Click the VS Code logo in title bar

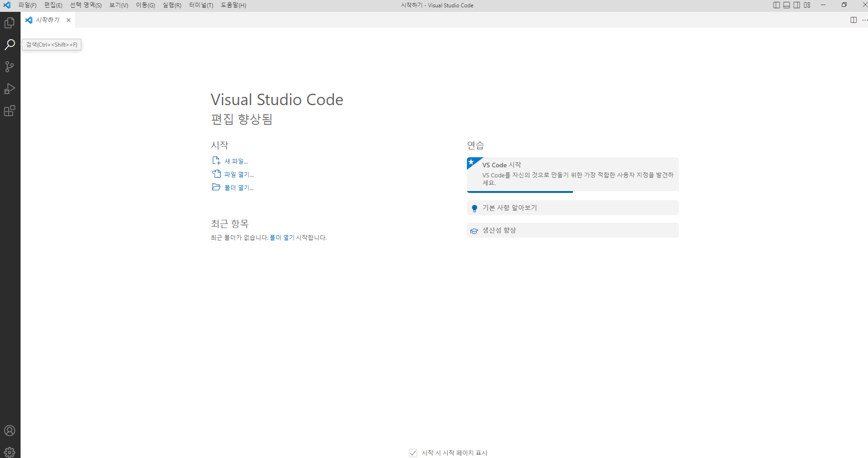coord(7,5)
